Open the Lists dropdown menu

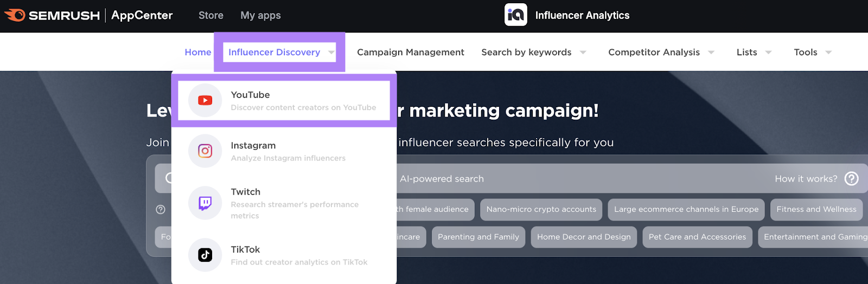click(x=768, y=53)
